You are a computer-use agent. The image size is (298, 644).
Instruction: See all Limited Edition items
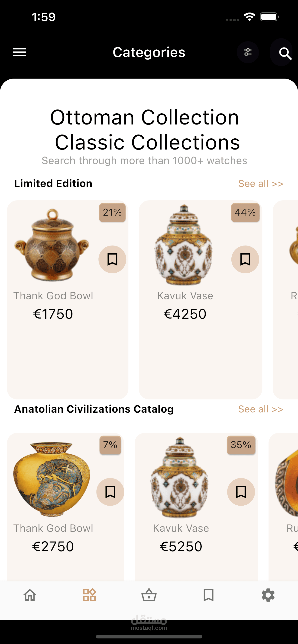pos(260,184)
